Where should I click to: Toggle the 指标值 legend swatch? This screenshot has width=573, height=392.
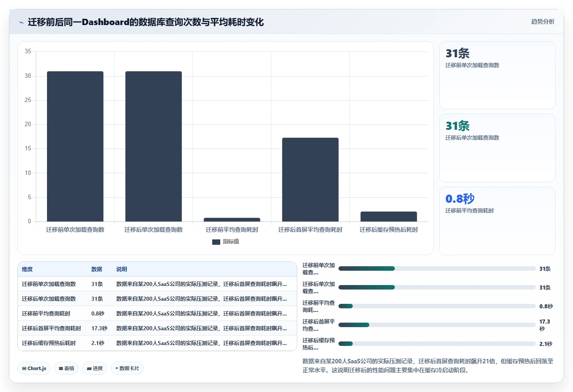[216, 242]
